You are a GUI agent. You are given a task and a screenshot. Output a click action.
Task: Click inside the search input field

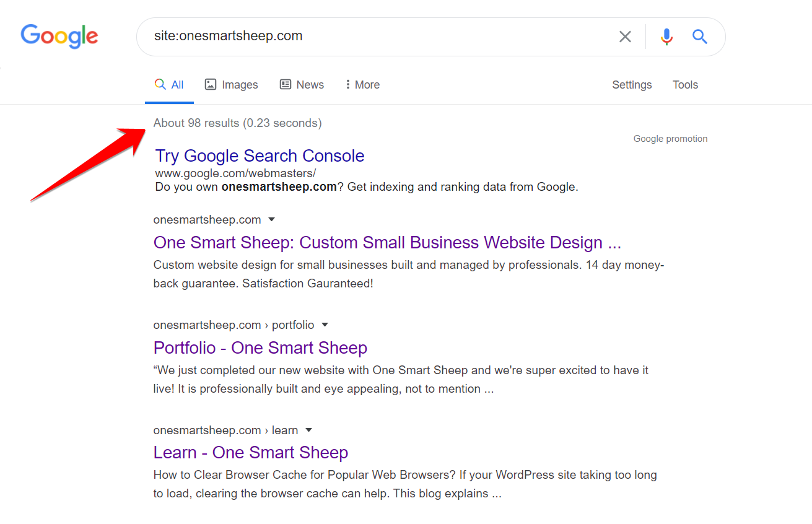[372, 37]
